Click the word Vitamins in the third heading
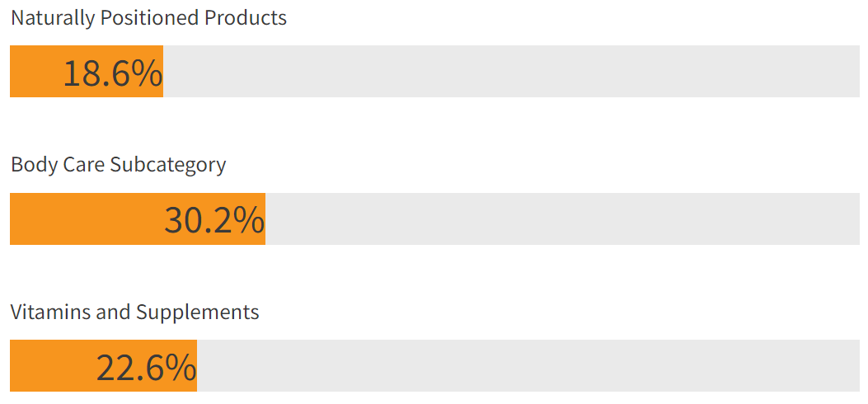The width and height of the screenshot is (868, 404). (x=50, y=312)
